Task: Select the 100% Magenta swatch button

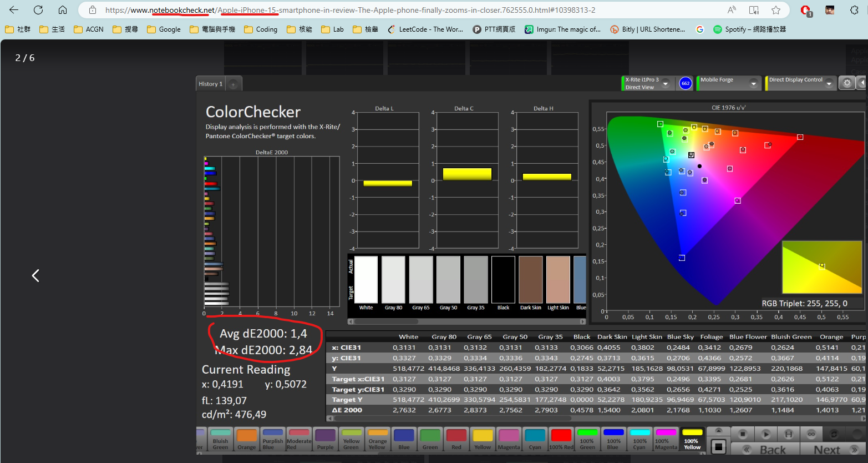Action: (666, 439)
